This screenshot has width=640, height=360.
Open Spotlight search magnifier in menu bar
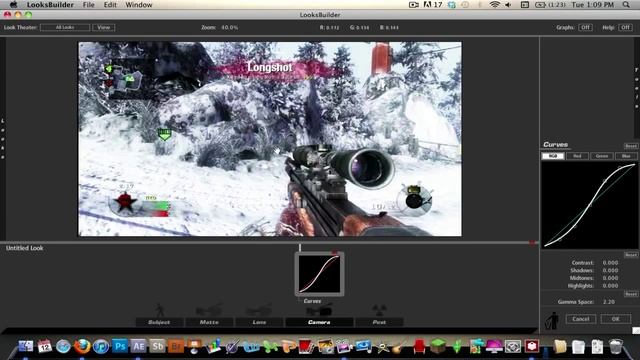(626, 5)
